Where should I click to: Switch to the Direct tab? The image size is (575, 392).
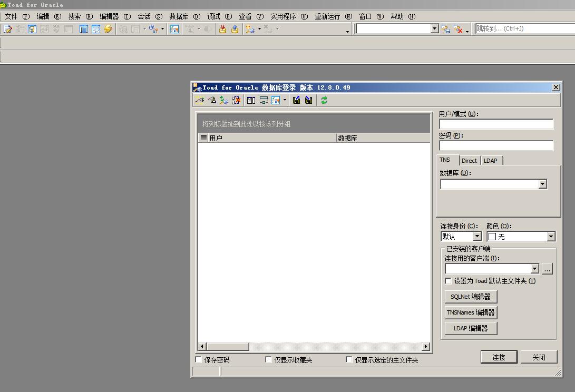coord(469,161)
